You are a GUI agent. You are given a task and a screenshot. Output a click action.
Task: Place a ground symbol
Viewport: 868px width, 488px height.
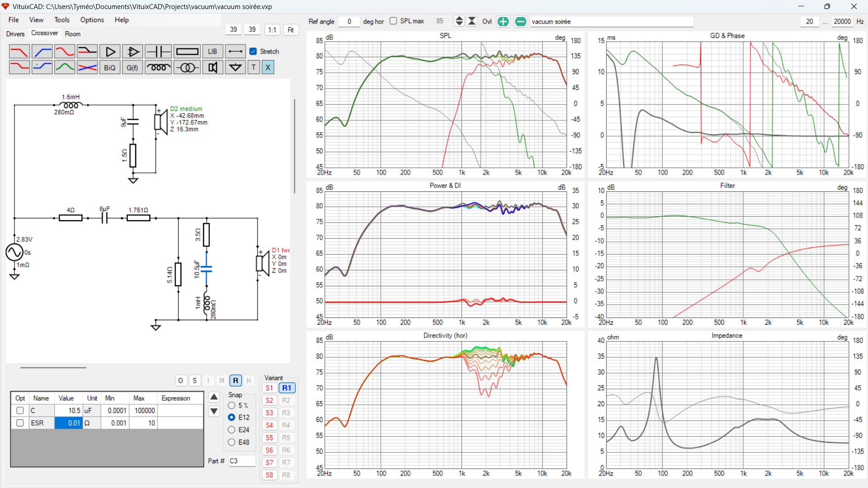[235, 67]
